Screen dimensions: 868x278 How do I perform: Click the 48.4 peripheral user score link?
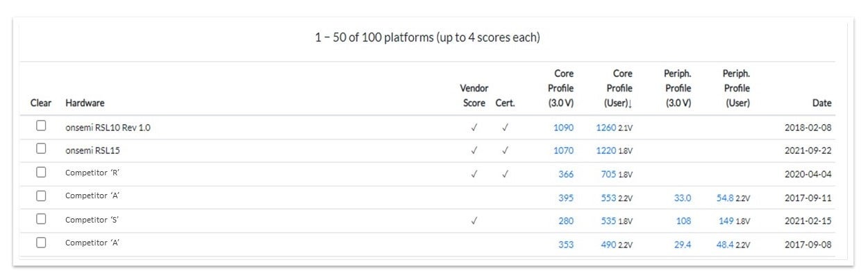point(726,245)
